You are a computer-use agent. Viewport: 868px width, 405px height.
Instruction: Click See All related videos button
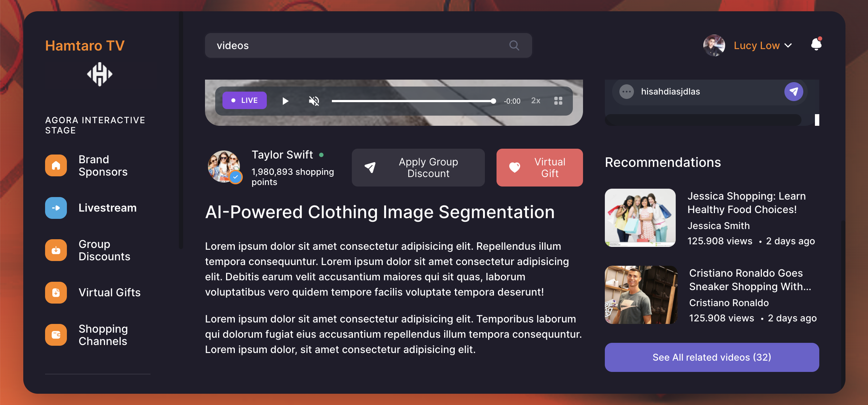pyautogui.click(x=712, y=357)
